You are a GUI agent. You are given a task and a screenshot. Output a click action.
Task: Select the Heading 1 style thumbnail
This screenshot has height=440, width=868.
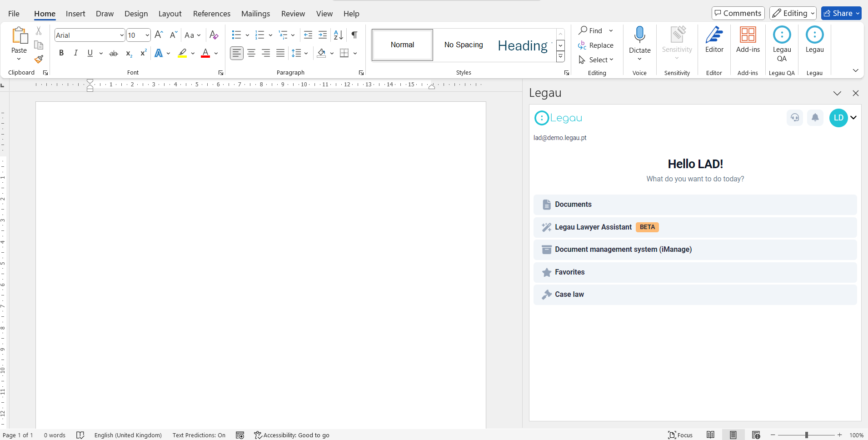[523, 45]
